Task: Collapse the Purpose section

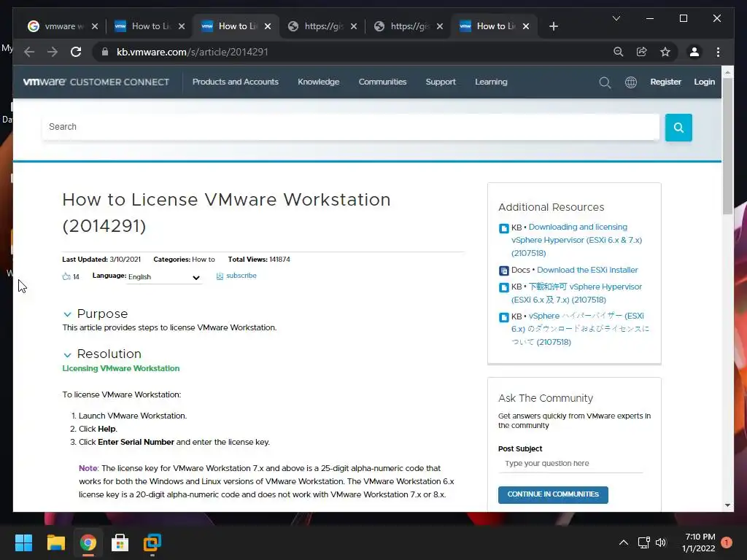Action: point(67,314)
